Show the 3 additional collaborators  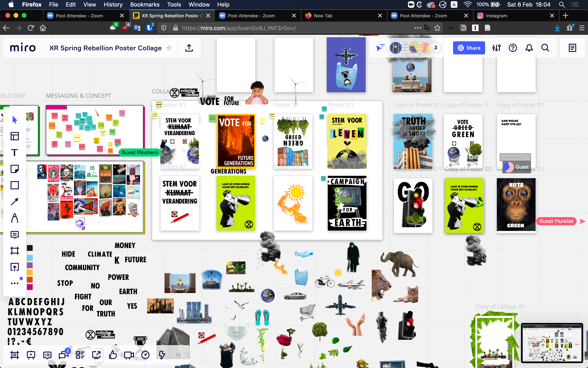coord(436,48)
